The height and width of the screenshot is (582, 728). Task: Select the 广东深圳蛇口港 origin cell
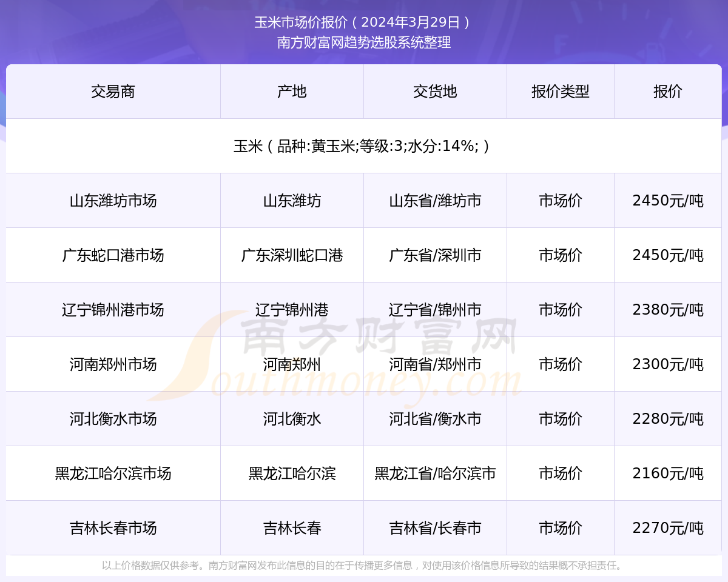click(292, 255)
